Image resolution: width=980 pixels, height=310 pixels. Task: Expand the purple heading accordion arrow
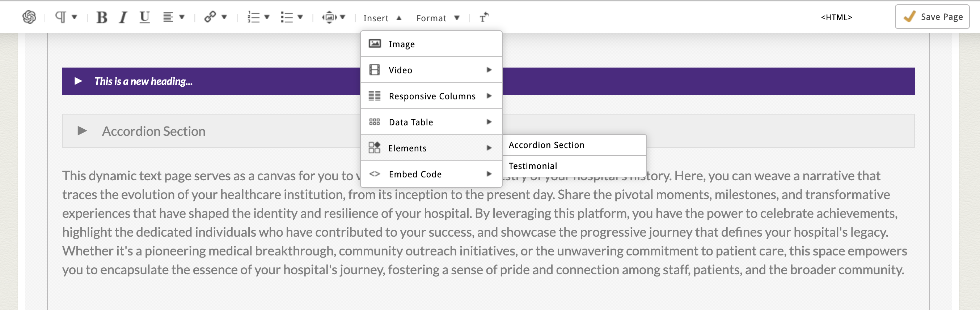click(x=79, y=81)
